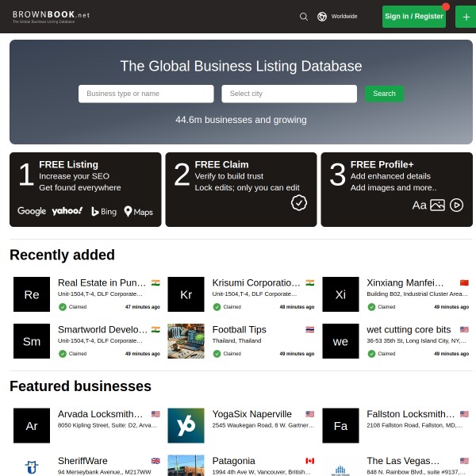Image resolution: width=476 pixels, height=476 pixels.
Task: Click the UK flag beside SheriffWare
Action: click(x=155, y=460)
